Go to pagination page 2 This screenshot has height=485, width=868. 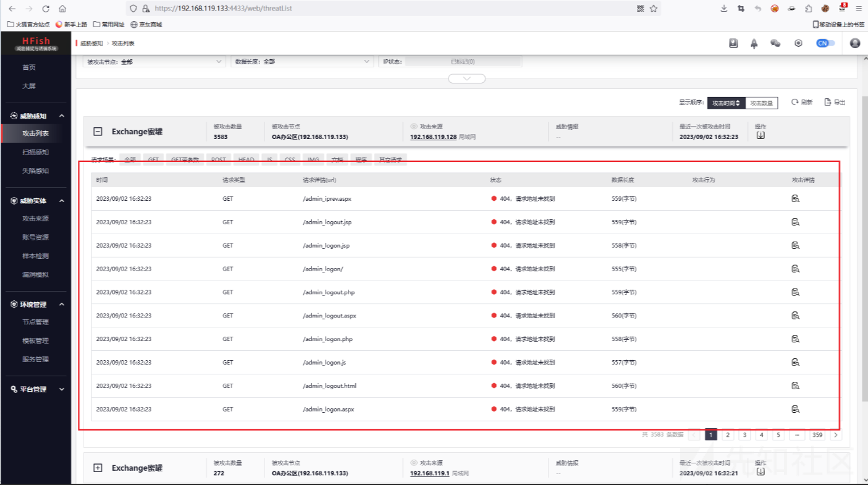728,435
